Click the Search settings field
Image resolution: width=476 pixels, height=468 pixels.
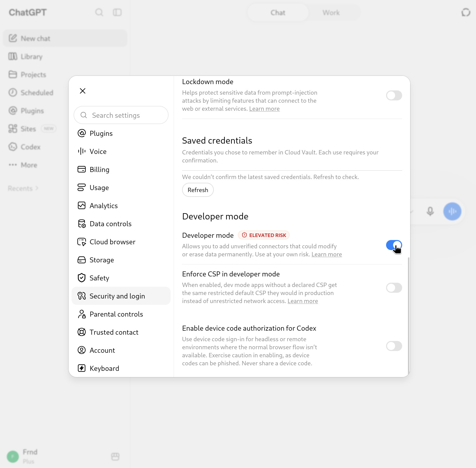point(121,115)
